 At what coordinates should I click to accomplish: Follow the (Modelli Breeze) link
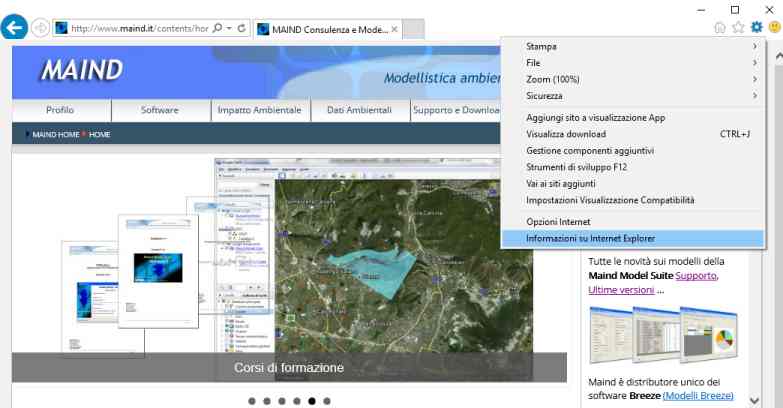pyautogui.click(x=698, y=396)
